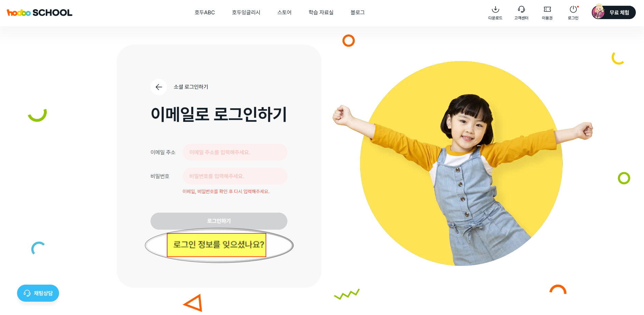
Task: Click the character avatar beside 무료 체험
Action: 598,12
